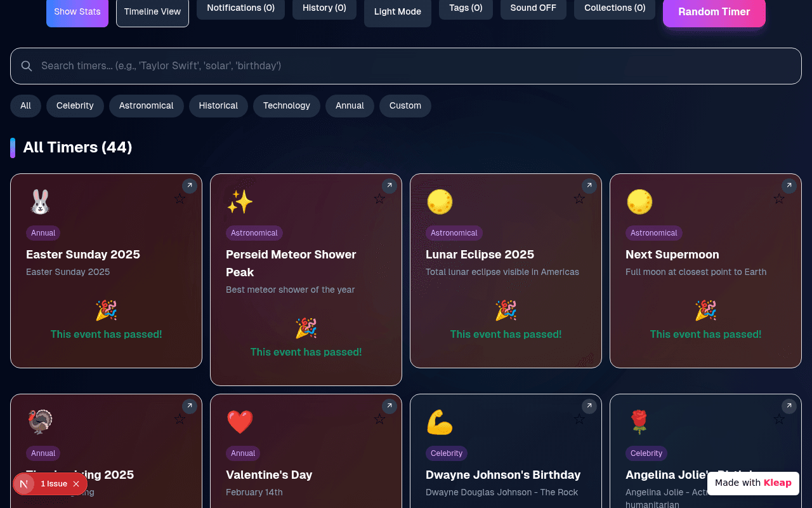
Task: Favorite Easter Sunday 2025 with star icon
Action: (180, 199)
